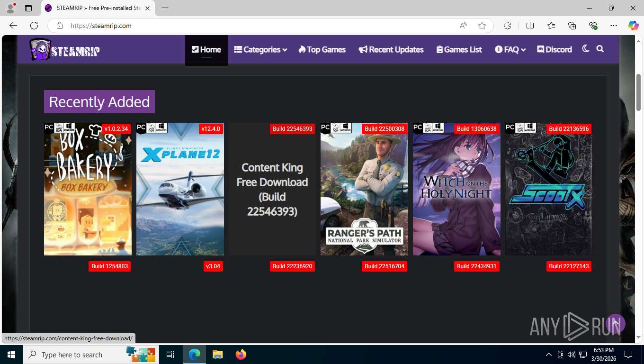This screenshot has width=644, height=364.
Task: Click the page vertical scrollbar thumb
Action: pyautogui.click(x=638, y=92)
